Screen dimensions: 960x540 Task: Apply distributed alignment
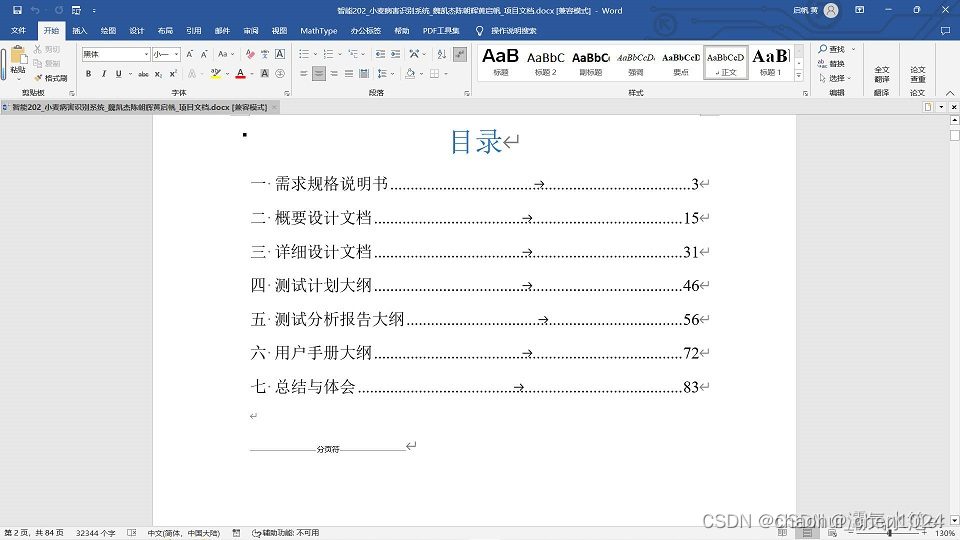click(x=364, y=73)
